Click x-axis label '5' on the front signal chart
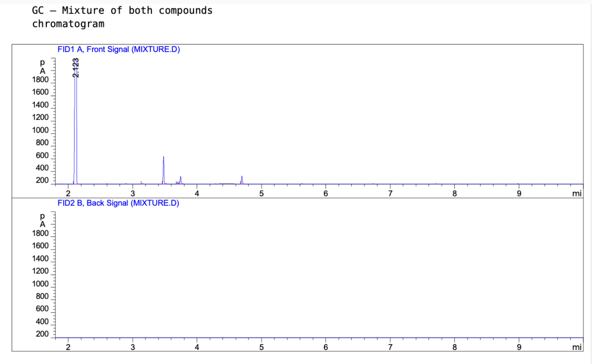The width and height of the screenshot is (592, 364). pos(261,193)
